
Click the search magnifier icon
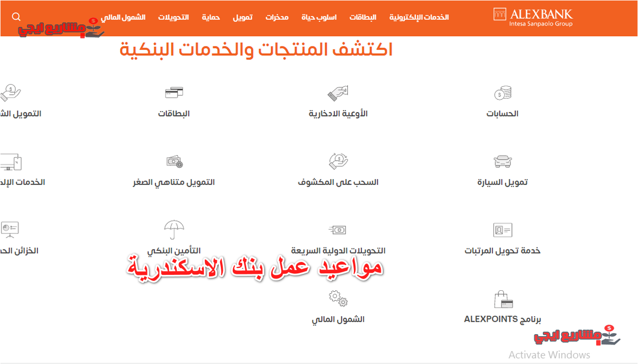coord(16,17)
